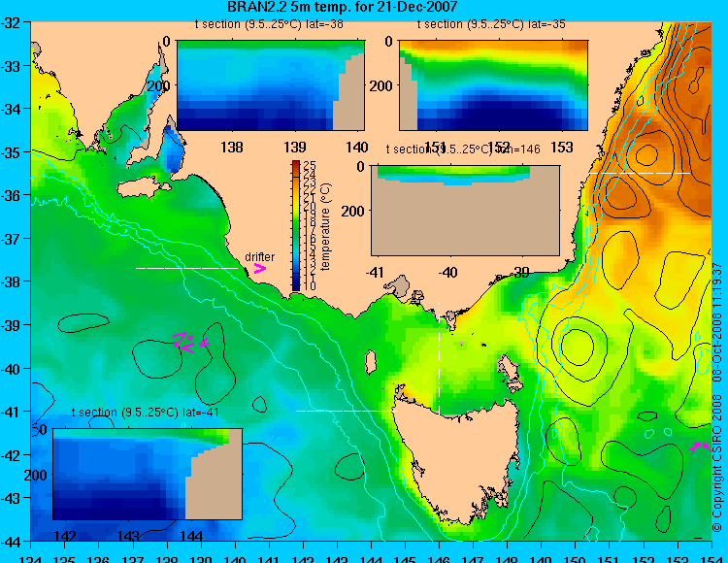Click the magenta arrow beside the drifter label
The width and height of the screenshot is (728, 563).
259,268
